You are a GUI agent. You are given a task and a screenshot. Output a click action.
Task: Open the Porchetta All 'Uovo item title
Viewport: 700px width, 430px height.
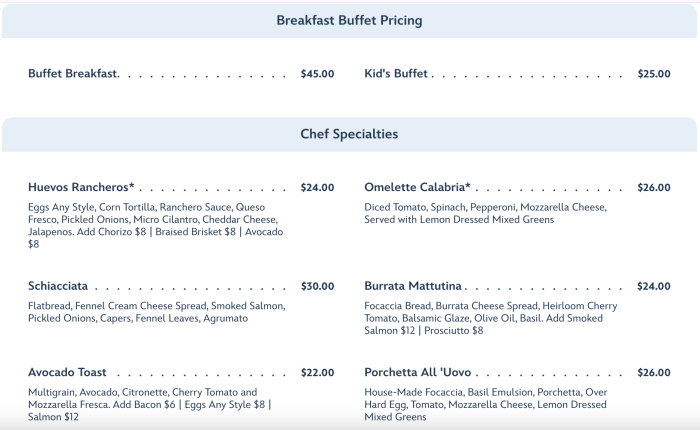[424, 373]
